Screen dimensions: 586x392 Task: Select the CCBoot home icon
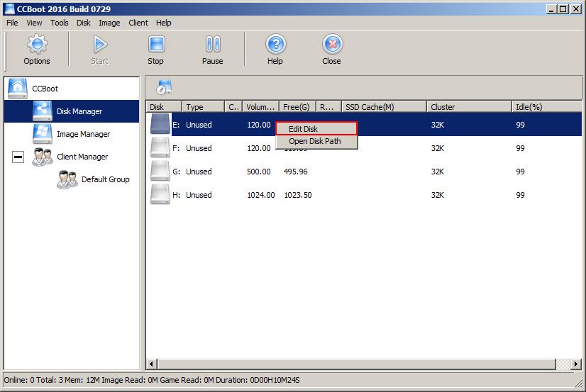coord(18,89)
